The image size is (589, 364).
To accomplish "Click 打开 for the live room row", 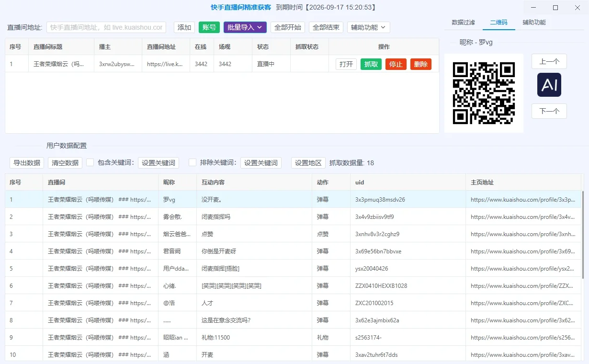I will point(346,64).
